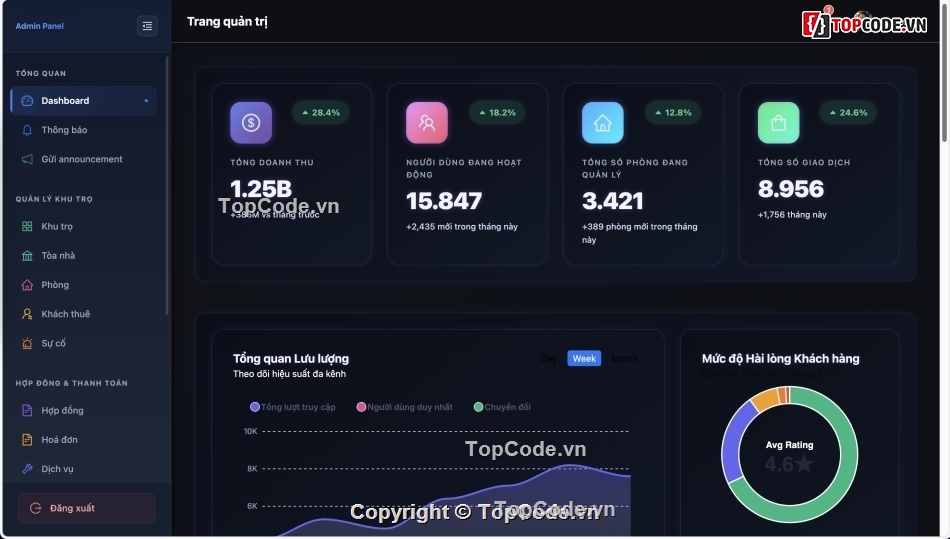The height and width of the screenshot is (539, 950).
Task: Click the main page vertical scrollbar
Action: 944,73
